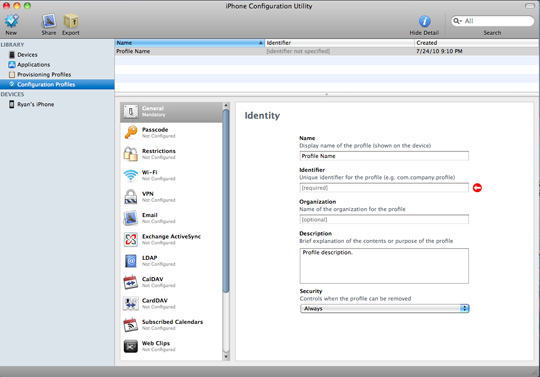Open the Subscribed Calendars payload
Image resolution: width=540 pixels, height=377 pixels.
pyautogui.click(x=171, y=325)
